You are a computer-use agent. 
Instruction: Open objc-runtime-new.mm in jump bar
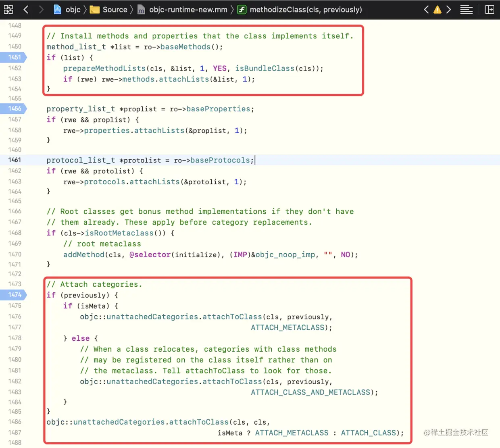point(182,9)
